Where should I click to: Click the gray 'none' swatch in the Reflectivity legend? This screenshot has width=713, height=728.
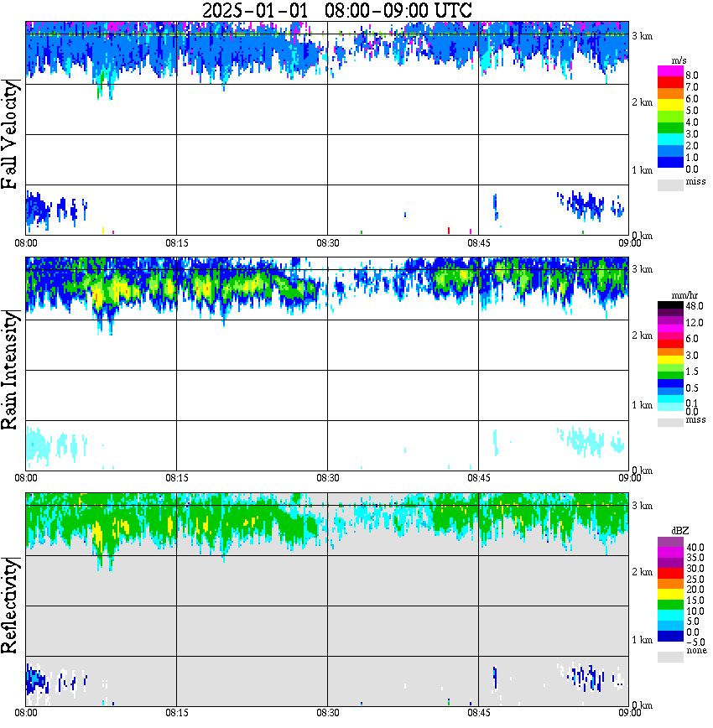pos(670,657)
